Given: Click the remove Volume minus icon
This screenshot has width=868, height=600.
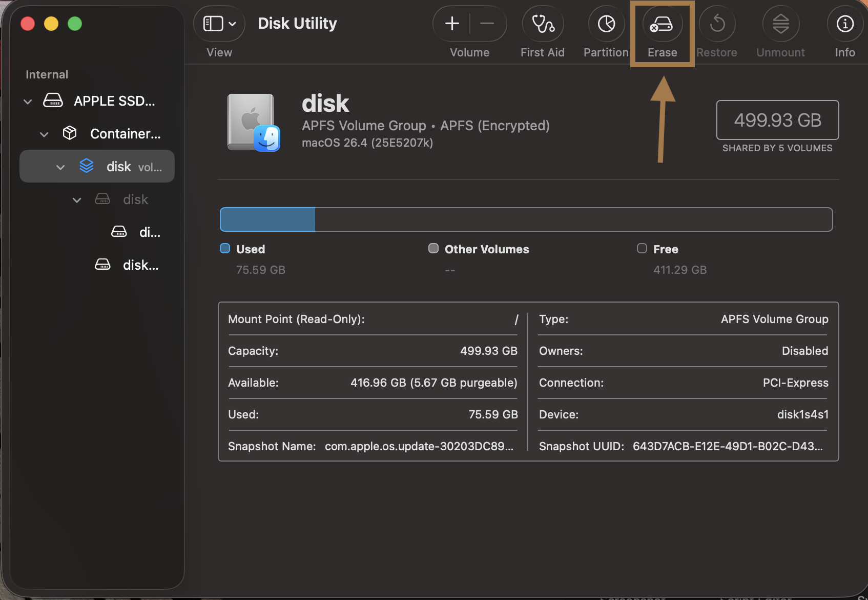Looking at the screenshot, I should (486, 23).
